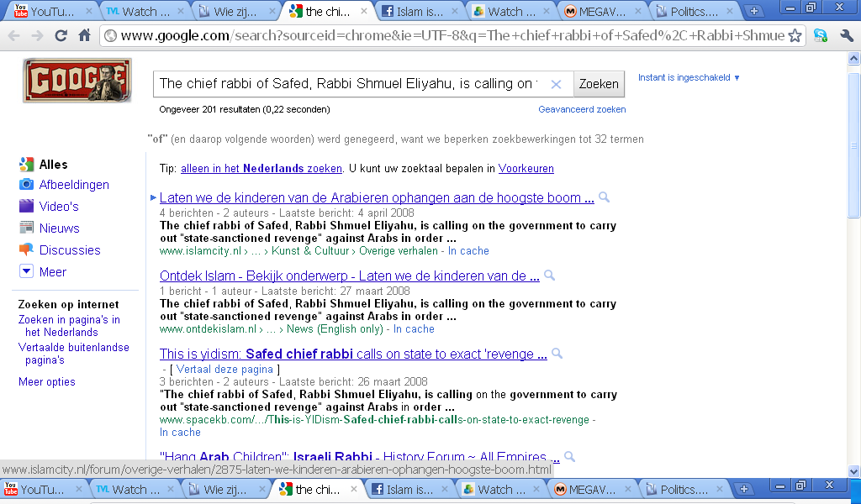
Task: Close the YouTube tab in the top strip
Action: (x=89, y=11)
